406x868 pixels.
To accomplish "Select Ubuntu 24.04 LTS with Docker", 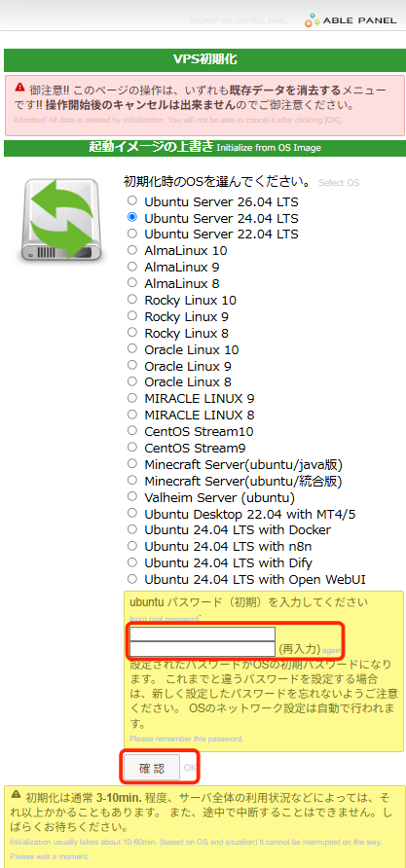I will point(131,528).
